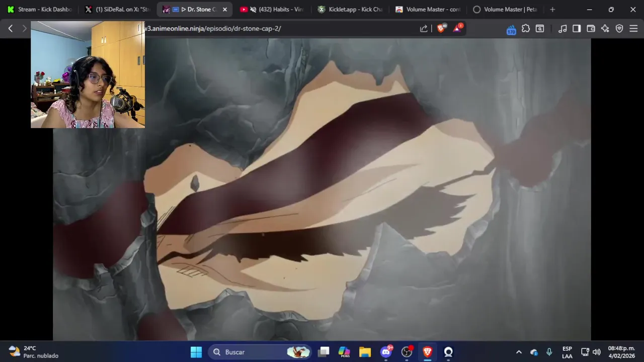
Task: Open the volume speaker tray icon
Action: pyautogui.click(x=597, y=352)
